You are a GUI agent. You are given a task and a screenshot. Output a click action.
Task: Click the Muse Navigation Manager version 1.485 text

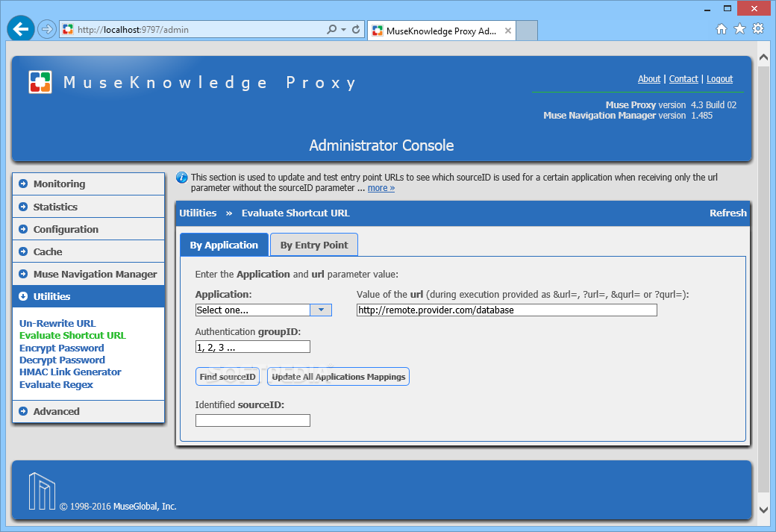coord(628,116)
